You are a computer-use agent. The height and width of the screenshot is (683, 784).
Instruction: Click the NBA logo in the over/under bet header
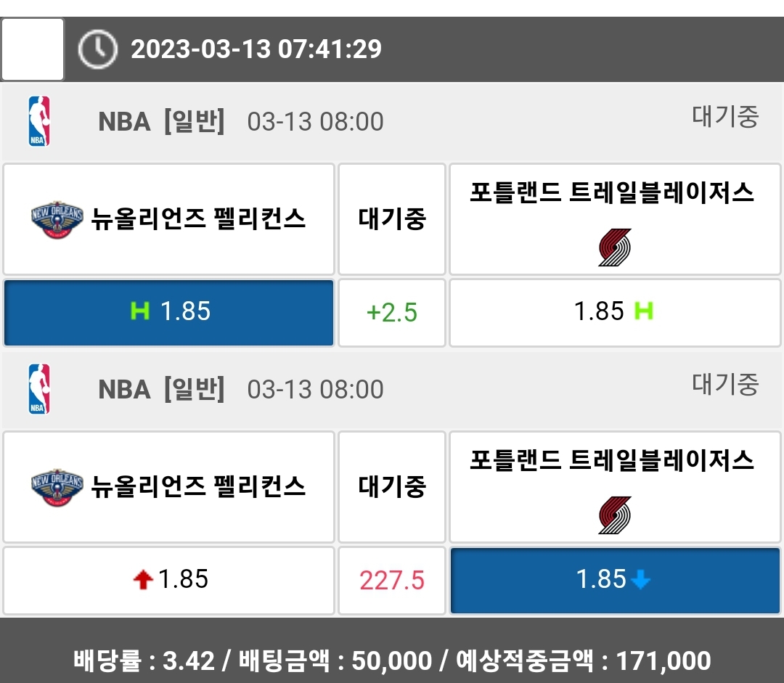[39, 389]
